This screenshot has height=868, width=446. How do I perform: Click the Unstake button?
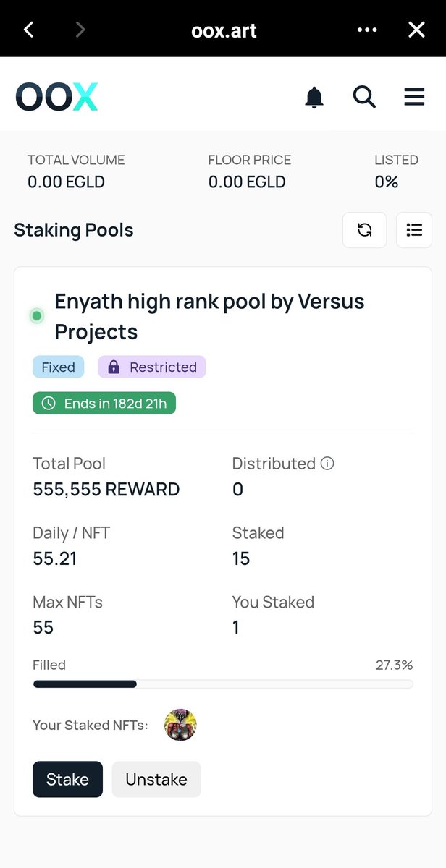156,779
